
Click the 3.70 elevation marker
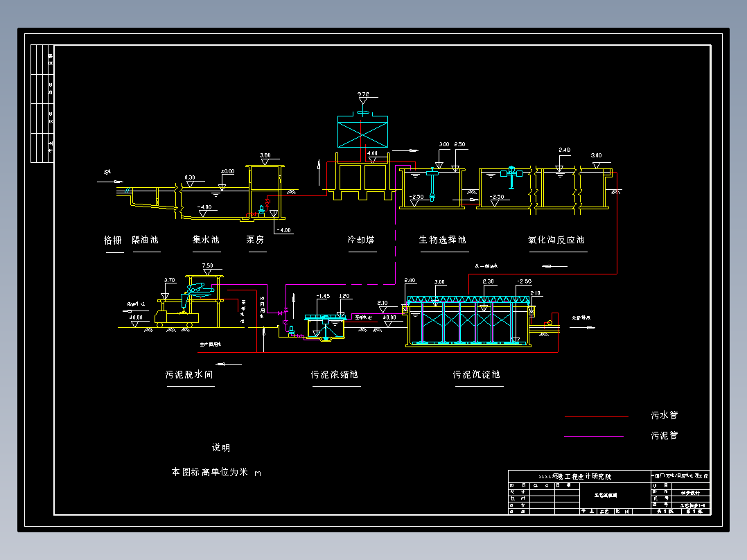click(x=170, y=280)
